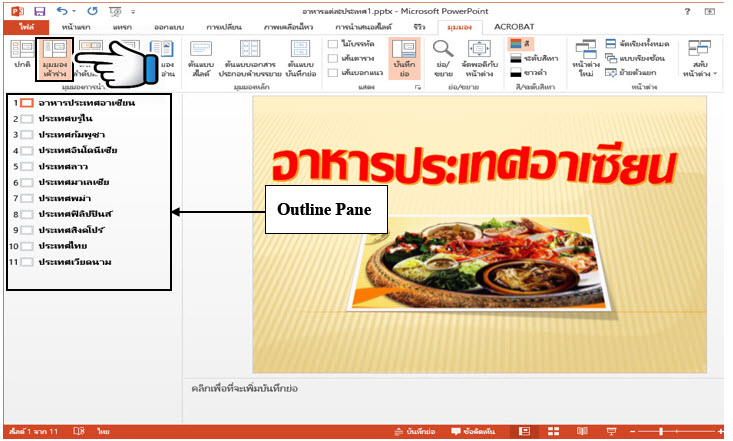Screen dimensions: 733x441
Task: Open the Slide Master (ต้นแบบสไลด์) view
Action: [201, 59]
